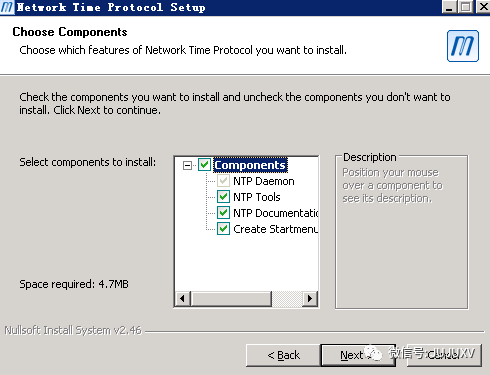Click the left scroll arrow in component list

182,298
